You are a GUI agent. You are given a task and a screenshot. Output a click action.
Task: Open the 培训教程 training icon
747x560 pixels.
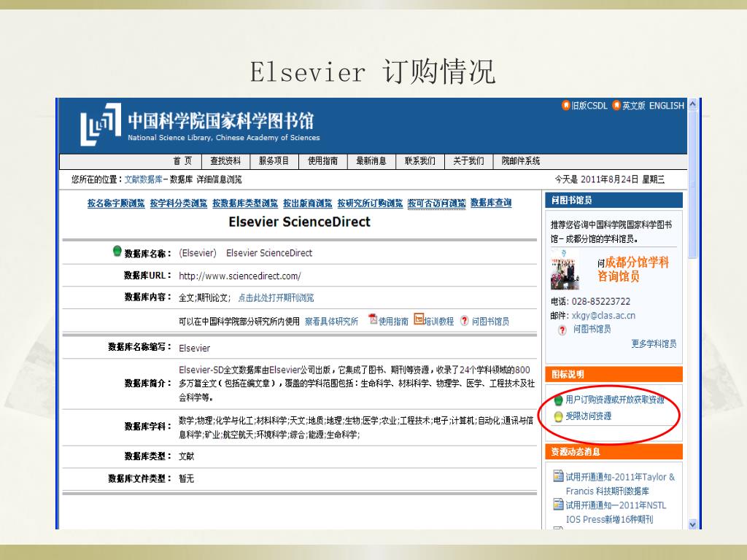click(419, 319)
